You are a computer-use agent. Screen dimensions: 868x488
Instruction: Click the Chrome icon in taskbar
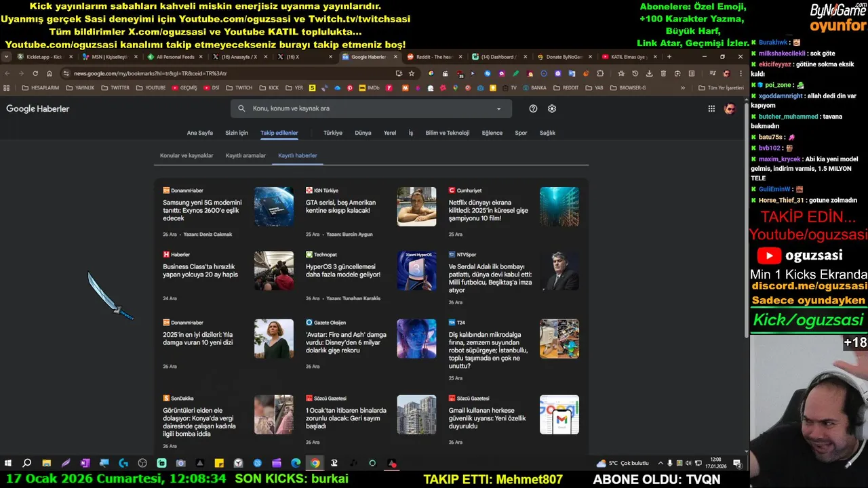pos(315,463)
